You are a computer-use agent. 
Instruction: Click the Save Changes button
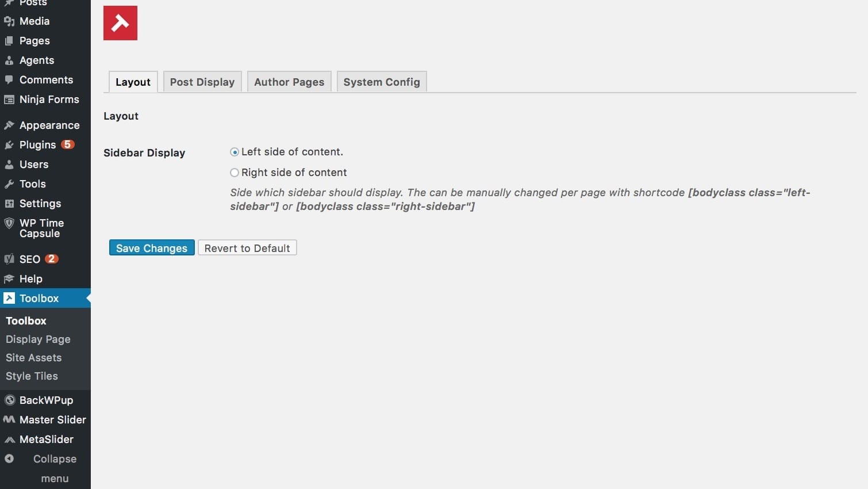click(x=152, y=248)
